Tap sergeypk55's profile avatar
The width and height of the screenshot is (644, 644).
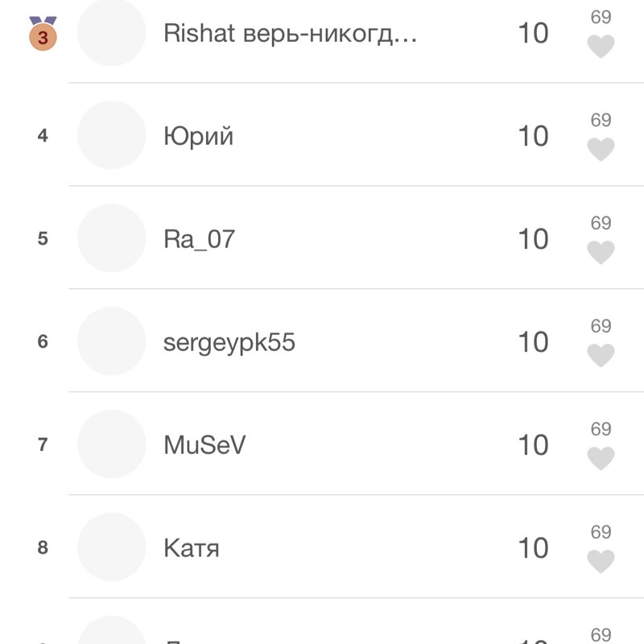tap(111, 341)
